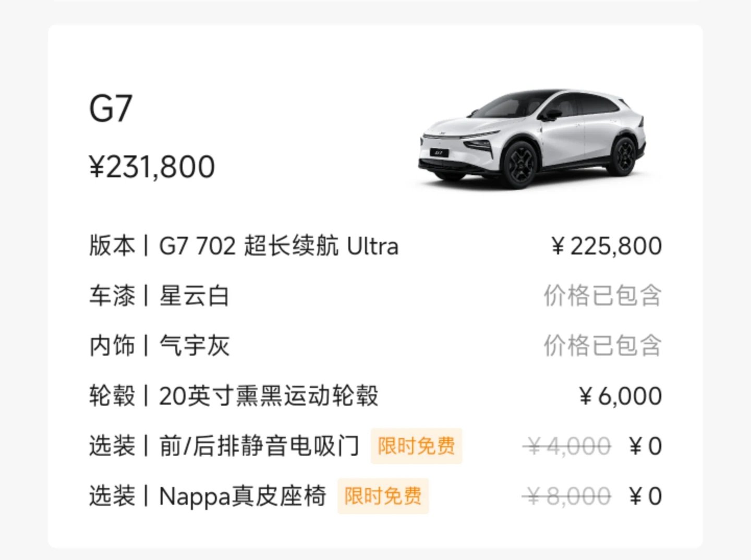Click the 轮毂 category label
Screen dimensions: 751x560
(112, 396)
